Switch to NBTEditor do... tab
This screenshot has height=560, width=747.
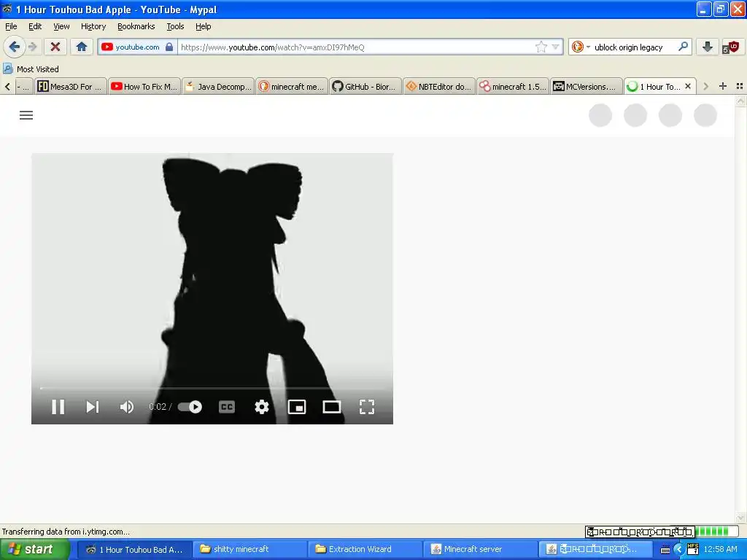coord(438,87)
